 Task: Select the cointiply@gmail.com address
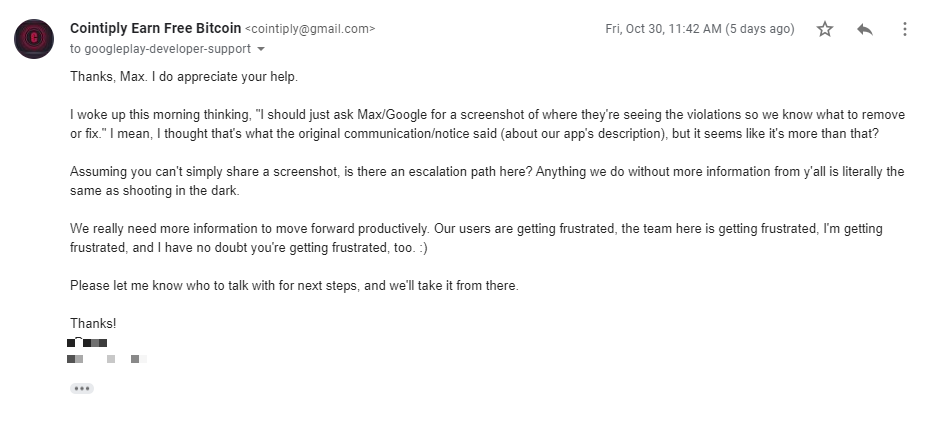pyautogui.click(x=310, y=29)
